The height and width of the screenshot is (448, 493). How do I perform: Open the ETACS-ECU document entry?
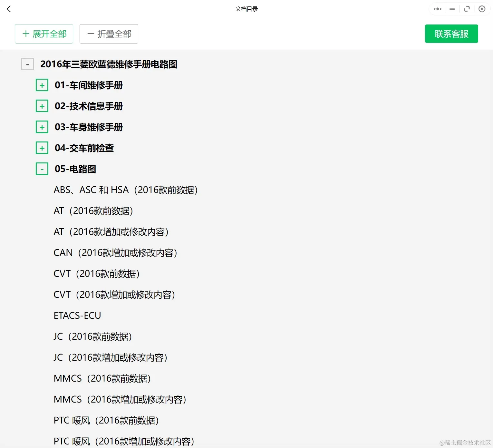tap(77, 316)
